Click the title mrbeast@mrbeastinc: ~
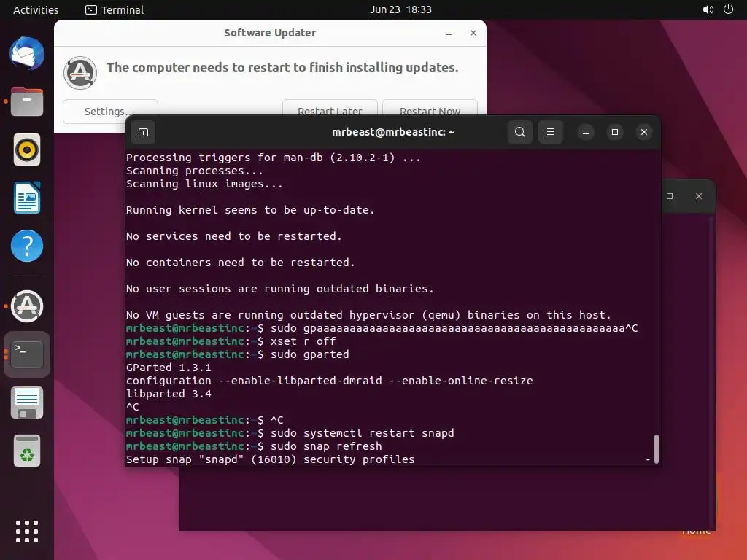The height and width of the screenshot is (560, 747). click(393, 132)
